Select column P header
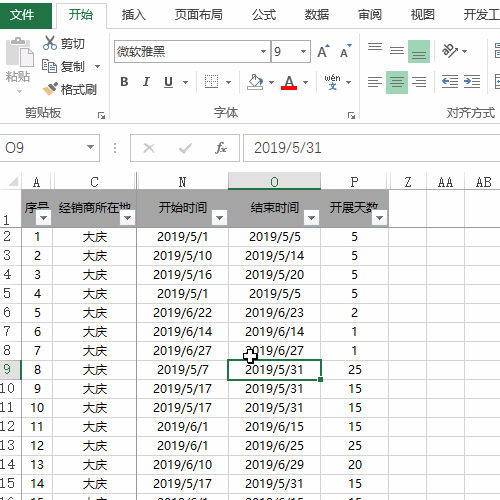500x500 pixels. click(x=355, y=182)
